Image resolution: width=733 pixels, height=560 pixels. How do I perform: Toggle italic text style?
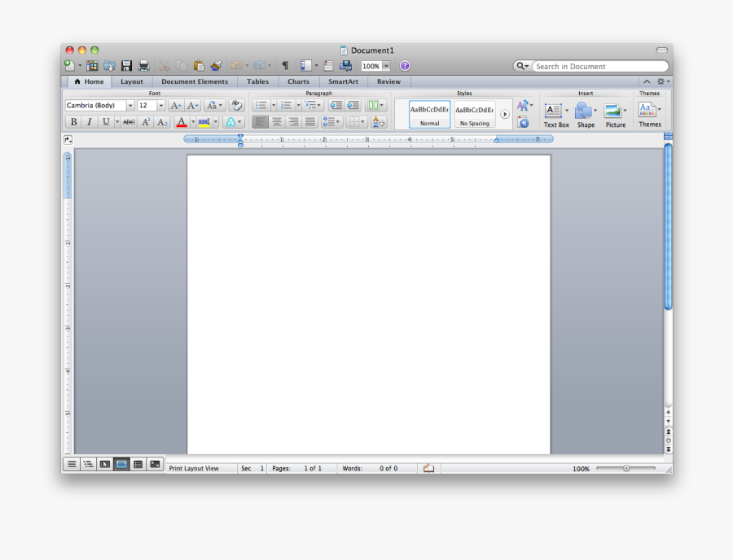pyautogui.click(x=89, y=122)
